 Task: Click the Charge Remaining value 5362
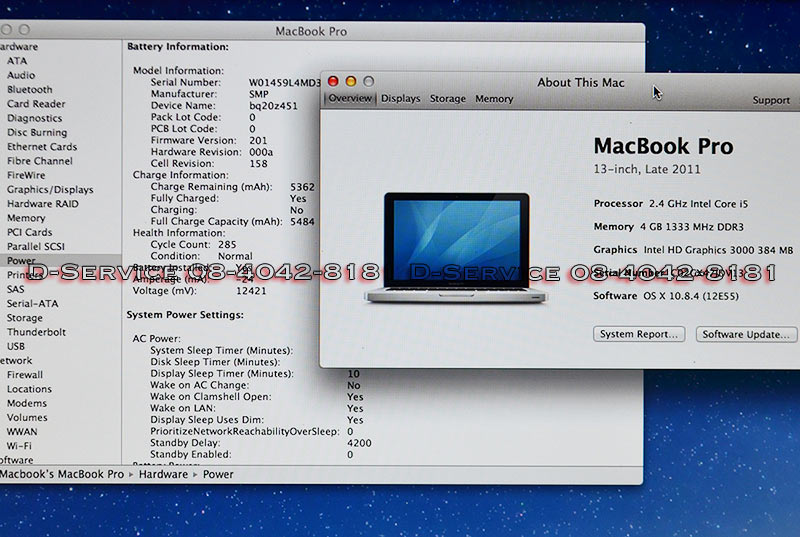tap(303, 187)
